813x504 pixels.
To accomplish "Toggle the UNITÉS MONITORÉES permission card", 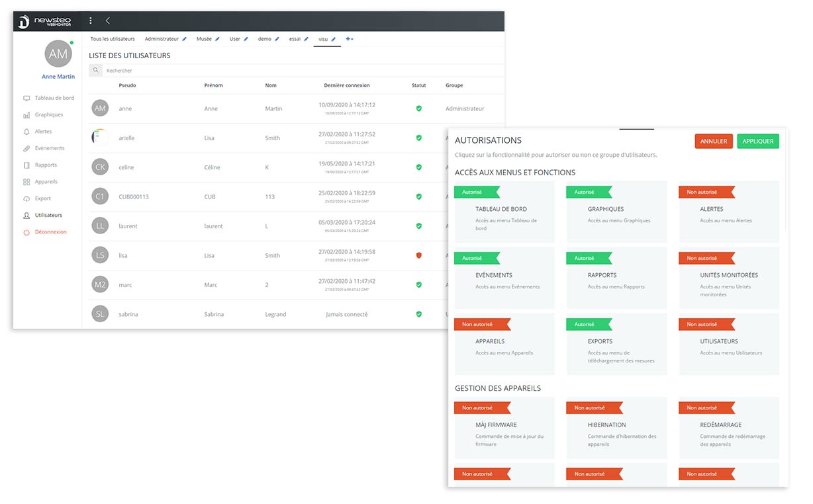I will click(x=729, y=278).
